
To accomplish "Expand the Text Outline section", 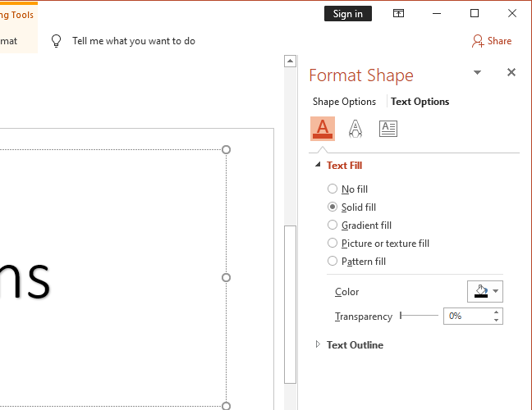I will [319, 345].
